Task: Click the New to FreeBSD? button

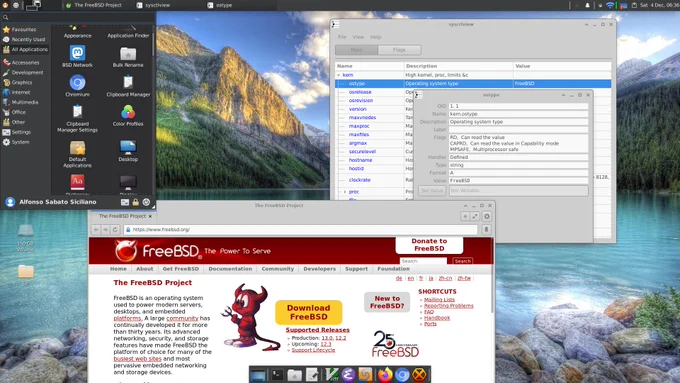Action: 387,302
